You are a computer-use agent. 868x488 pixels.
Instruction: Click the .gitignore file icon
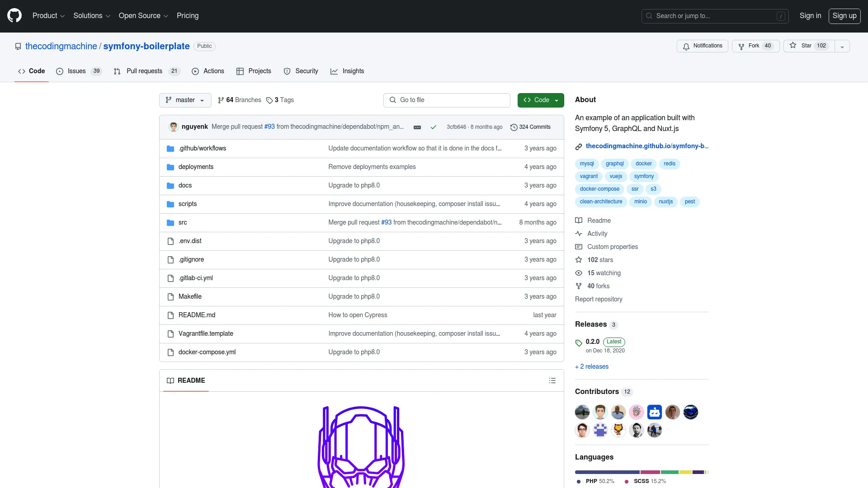[170, 260]
